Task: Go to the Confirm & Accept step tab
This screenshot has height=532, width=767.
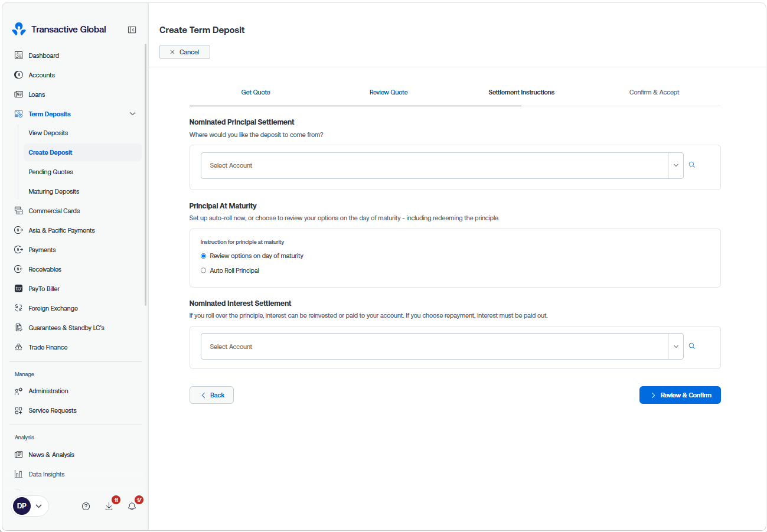Action: [x=654, y=92]
